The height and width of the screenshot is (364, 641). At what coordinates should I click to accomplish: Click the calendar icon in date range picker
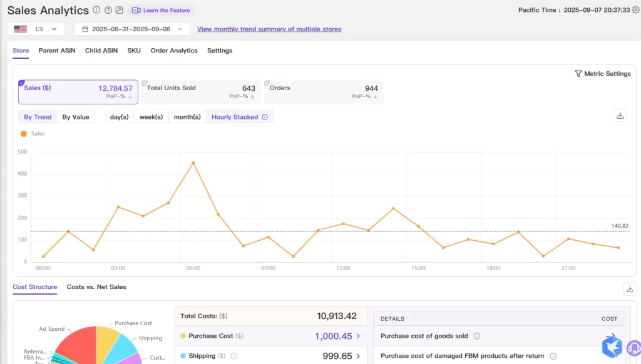pos(85,29)
